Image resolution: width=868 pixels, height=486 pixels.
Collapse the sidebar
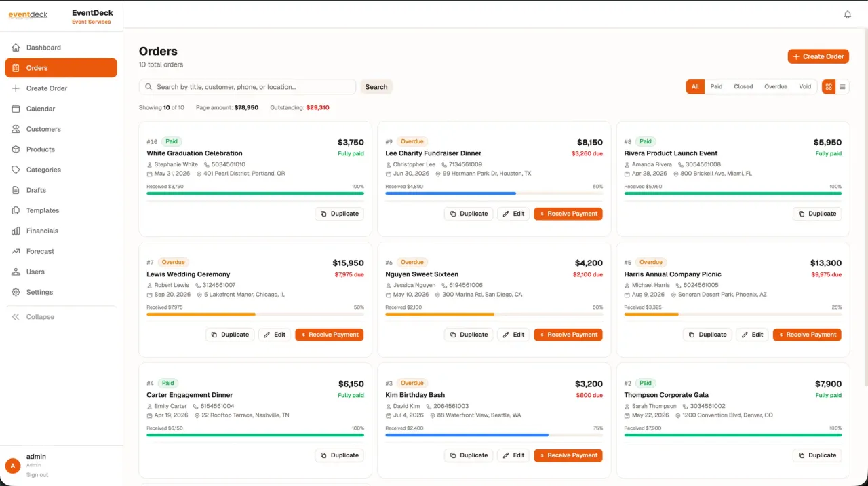tap(61, 317)
